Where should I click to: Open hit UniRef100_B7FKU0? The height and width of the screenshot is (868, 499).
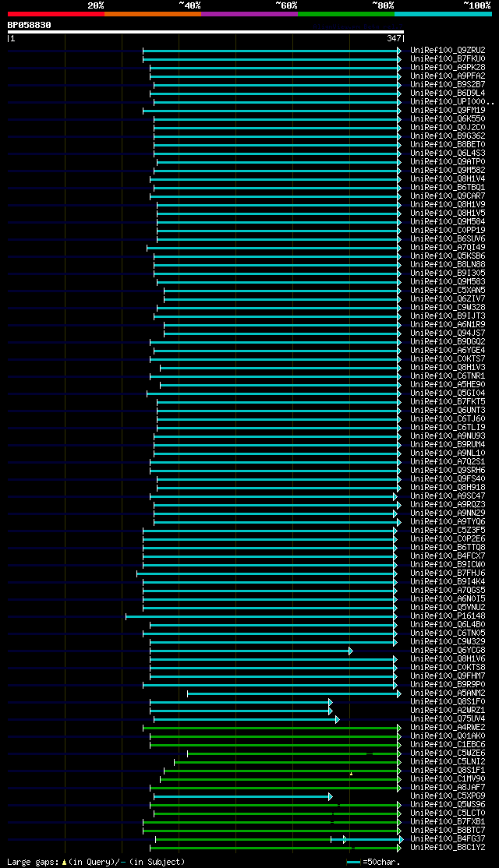pos(448,58)
